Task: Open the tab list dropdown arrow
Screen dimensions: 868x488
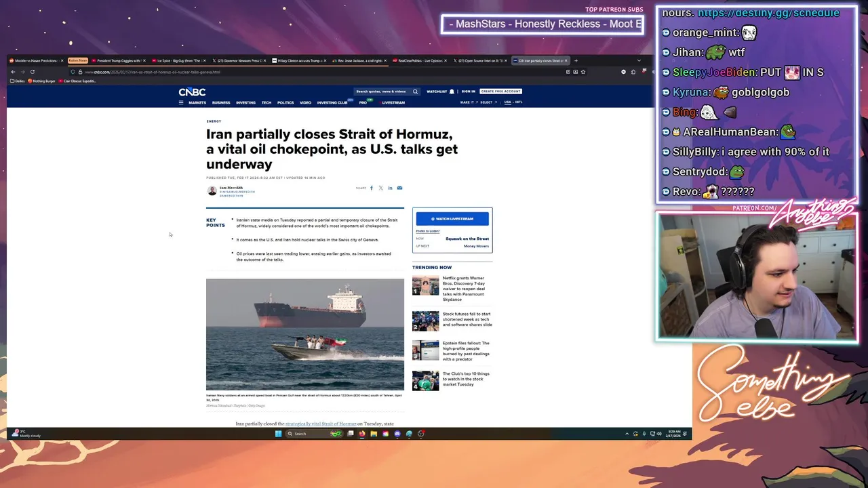Action: (x=639, y=60)
